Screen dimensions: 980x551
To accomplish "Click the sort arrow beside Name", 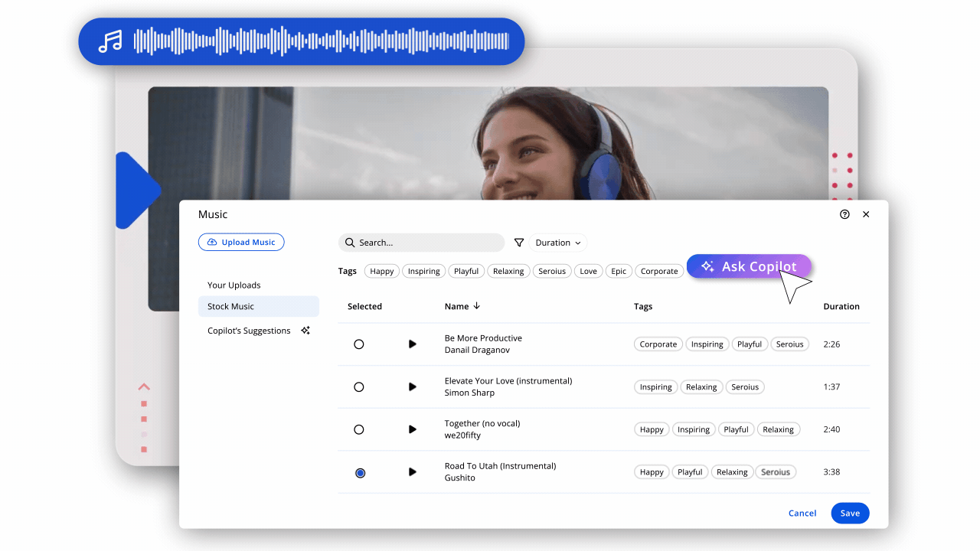I will [x=477, y=306].
